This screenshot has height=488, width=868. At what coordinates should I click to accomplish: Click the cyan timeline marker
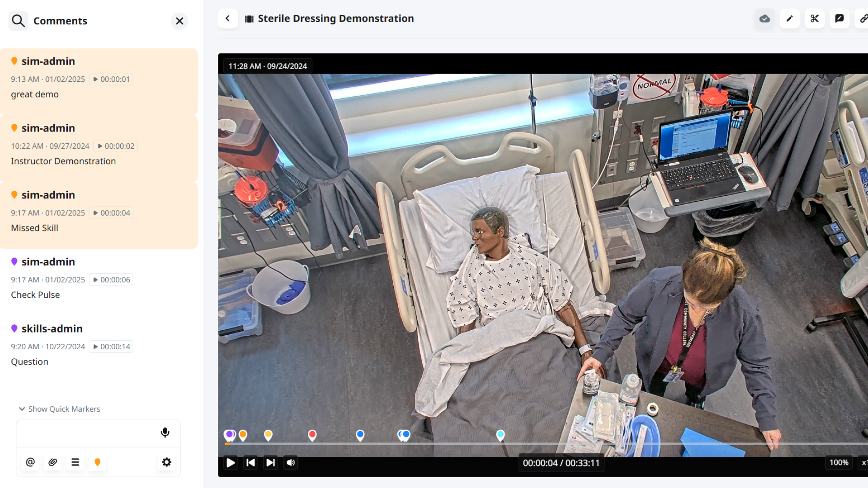point(500,435)
